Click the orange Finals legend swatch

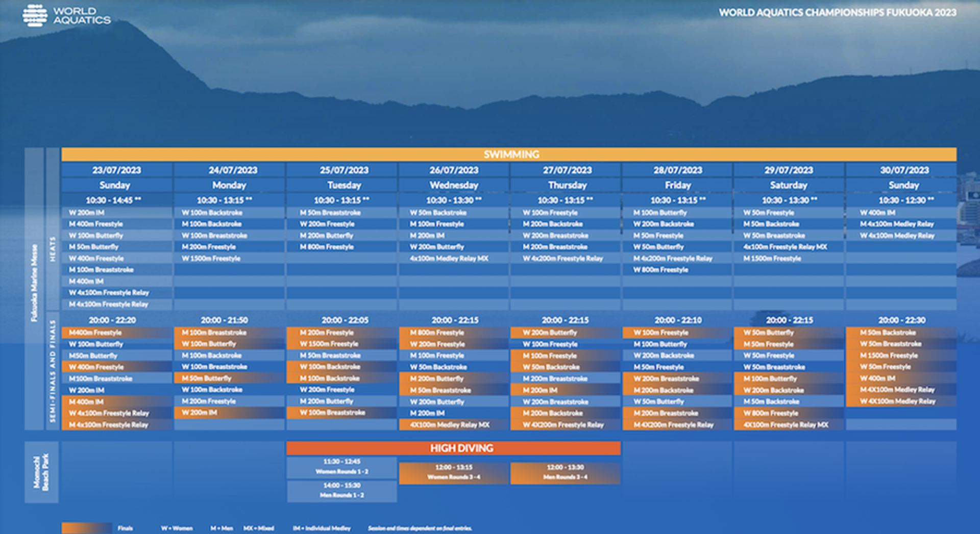87,528
